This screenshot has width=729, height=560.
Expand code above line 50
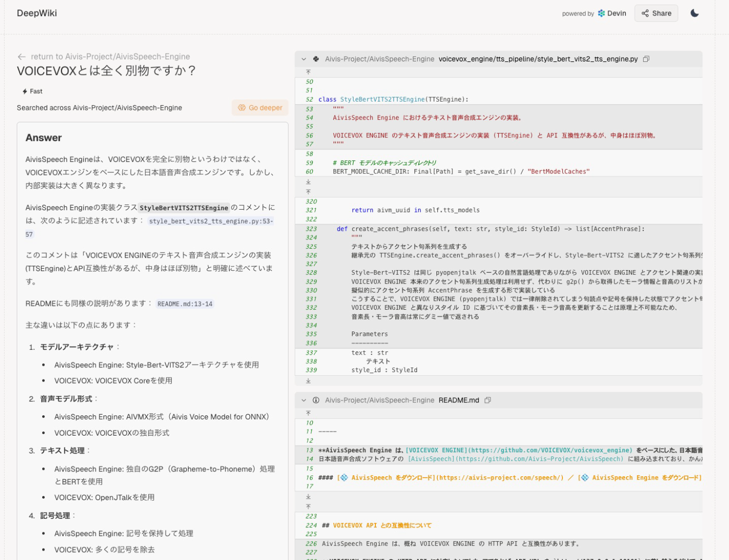[308, 72]
